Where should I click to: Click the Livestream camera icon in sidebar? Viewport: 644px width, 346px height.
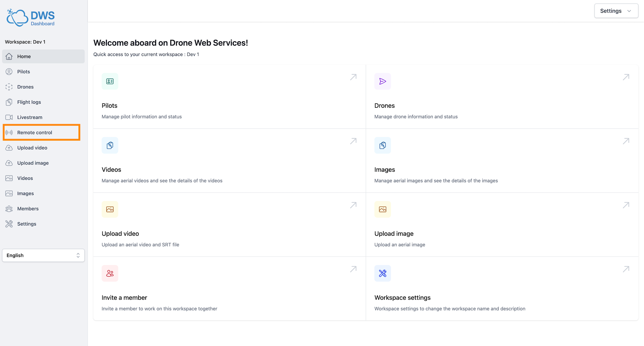[x=9, y=117]
